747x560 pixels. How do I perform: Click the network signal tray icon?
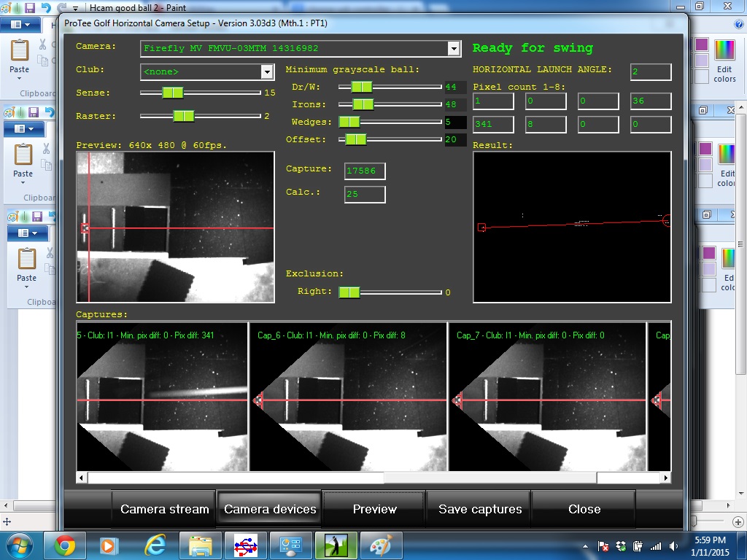(656, 547)
